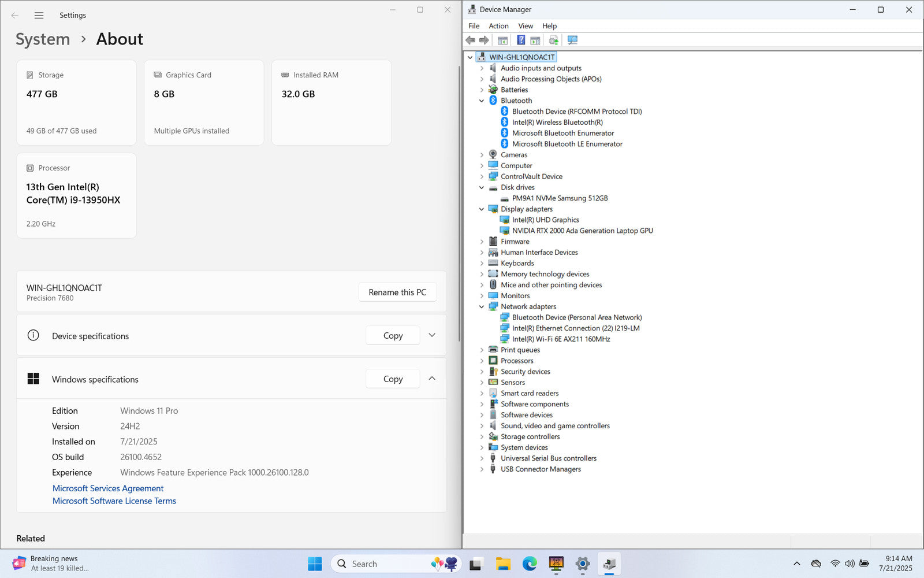Click the Processor i9-13950HX card

(77, 195)
